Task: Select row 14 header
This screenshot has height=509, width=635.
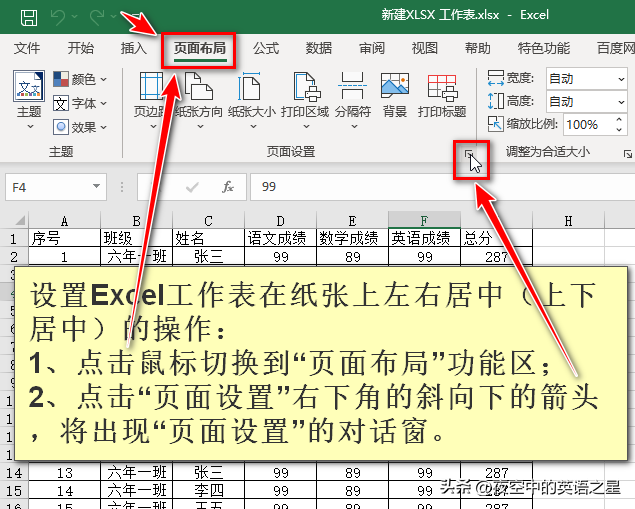Action: (14, 473)
